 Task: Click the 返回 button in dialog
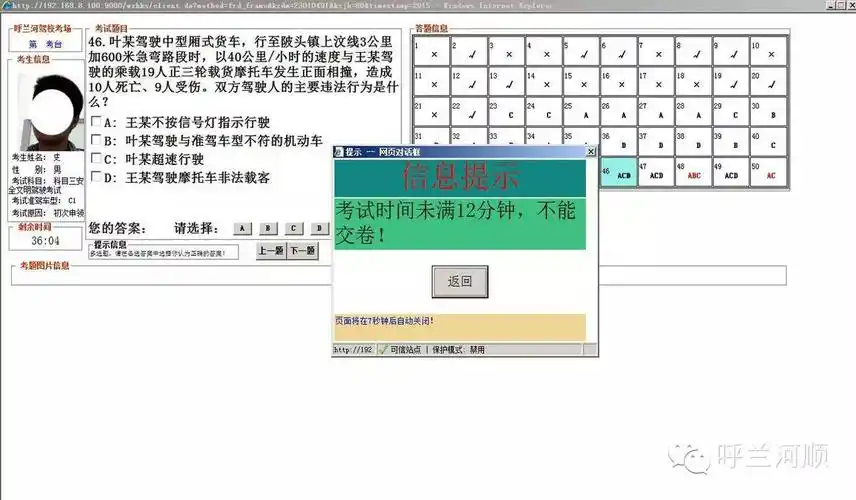pos(460,281)
